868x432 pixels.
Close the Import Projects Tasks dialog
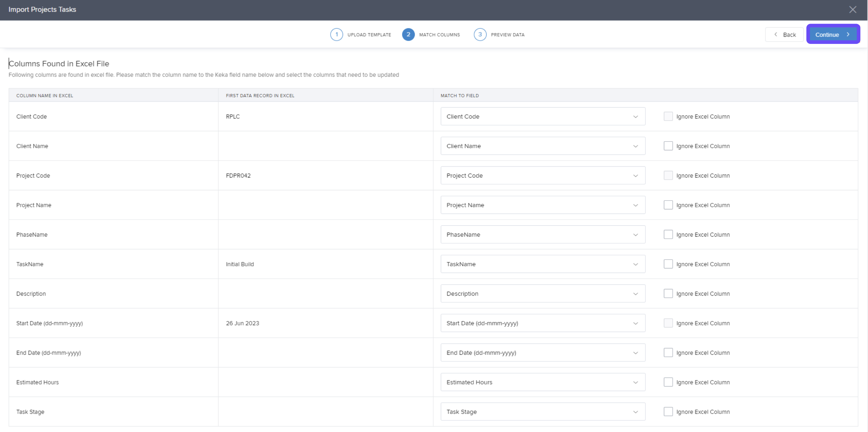click(x=853, y=9)
